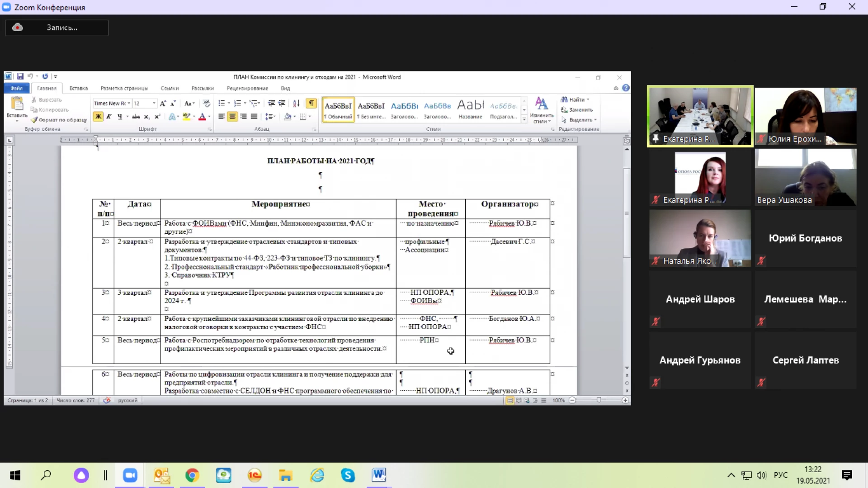Click zoom in plus button

pos(625,400)
